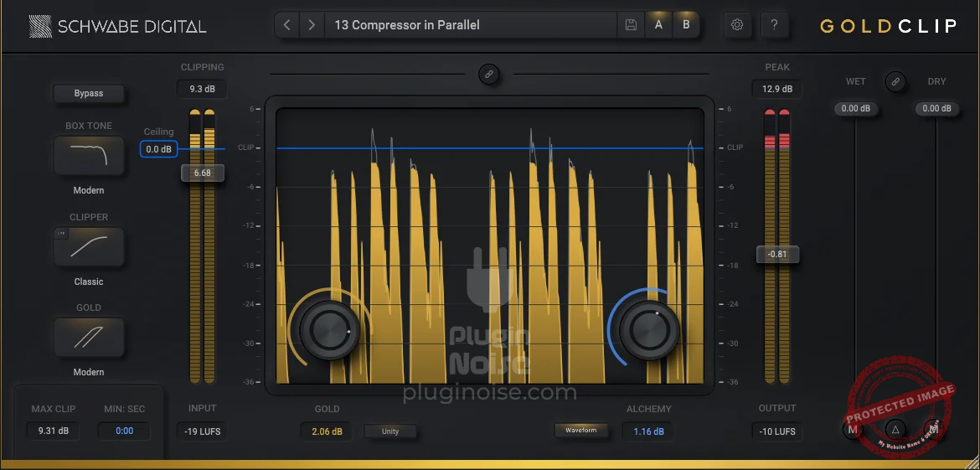Click the Waveform display mode button
Image resolution: width=980 pixels, height=470 pixels.
pyautogui.click(x=580, y=431)
